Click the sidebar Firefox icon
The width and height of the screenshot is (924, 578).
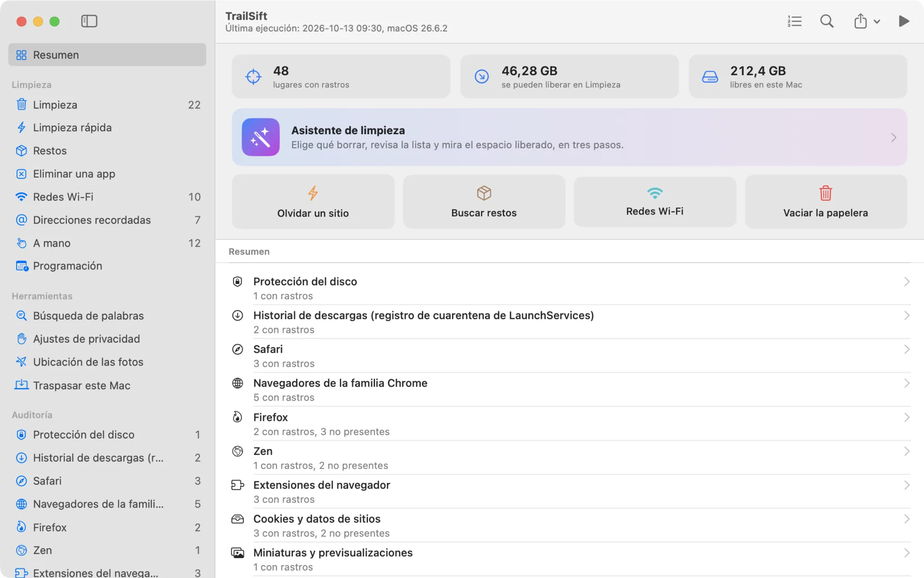tap(21, 527)
